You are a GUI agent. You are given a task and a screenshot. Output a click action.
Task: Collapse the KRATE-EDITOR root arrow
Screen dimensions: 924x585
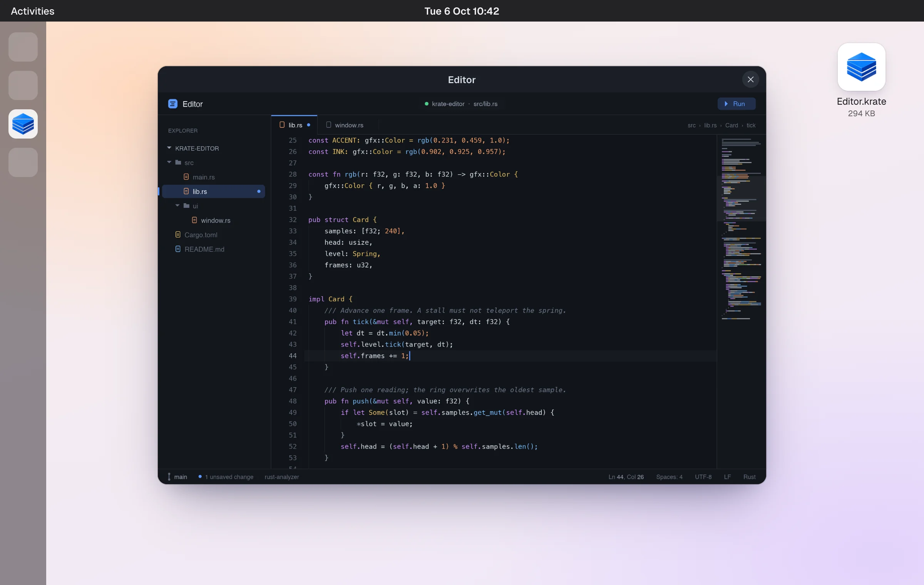[169, 148]
